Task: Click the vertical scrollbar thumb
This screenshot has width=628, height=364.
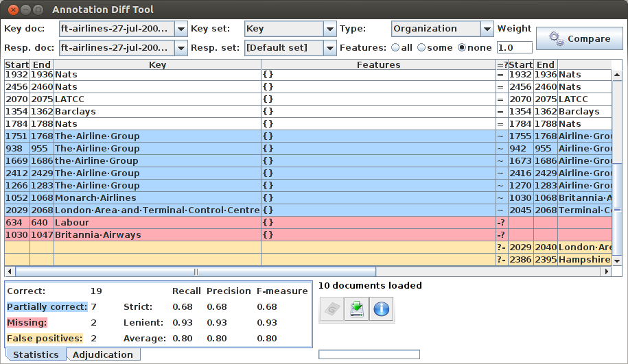Action: [x=617, y=209]
